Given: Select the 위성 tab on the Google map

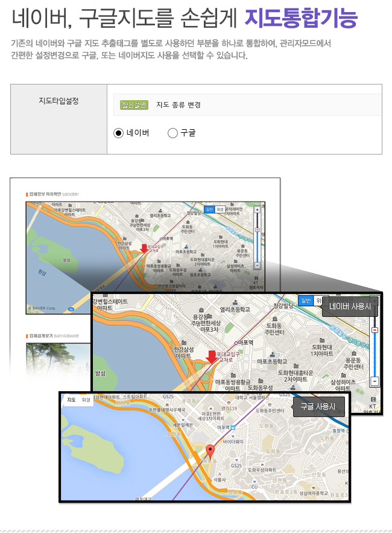Looking at the screenshot, I should [x=86, y=400].
